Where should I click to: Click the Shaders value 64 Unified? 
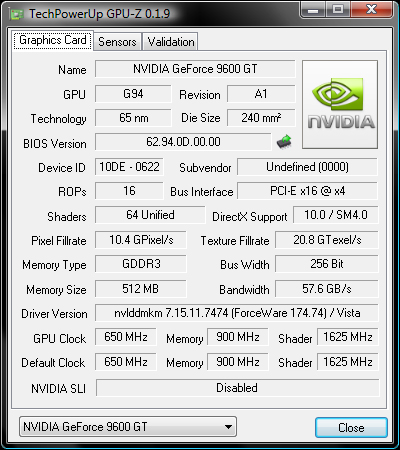pyautogui.click(x=150, y=215)
